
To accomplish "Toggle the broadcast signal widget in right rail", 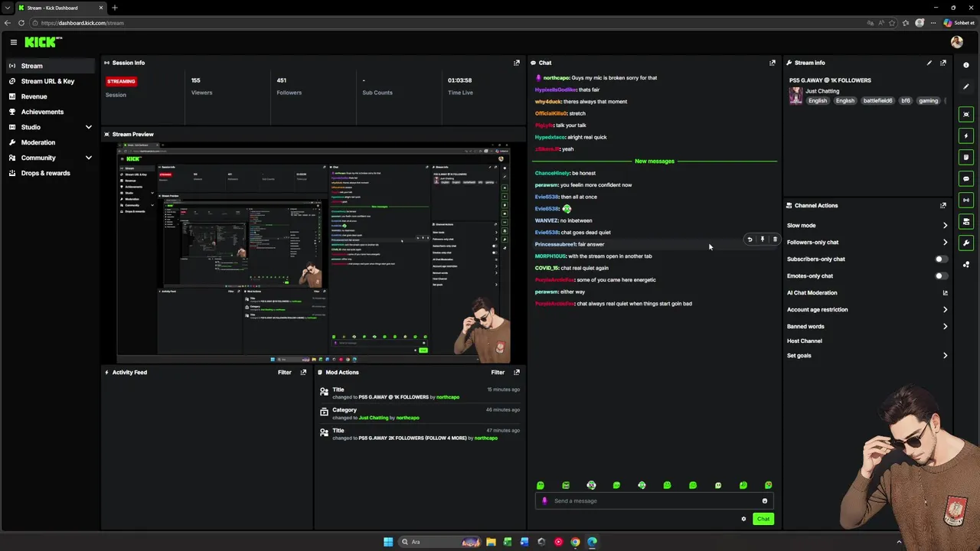I will point(965,200).
